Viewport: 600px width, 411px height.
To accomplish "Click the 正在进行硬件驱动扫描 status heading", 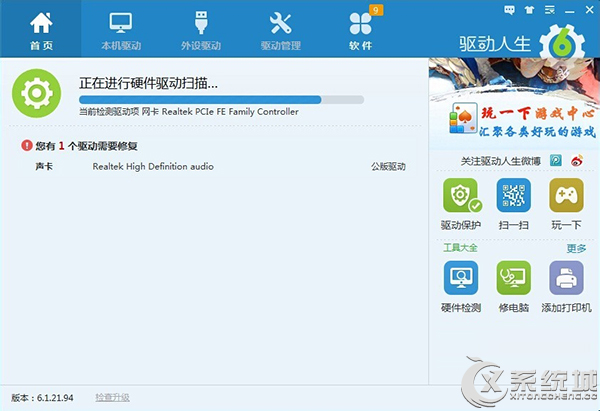I will click(148, 83).
